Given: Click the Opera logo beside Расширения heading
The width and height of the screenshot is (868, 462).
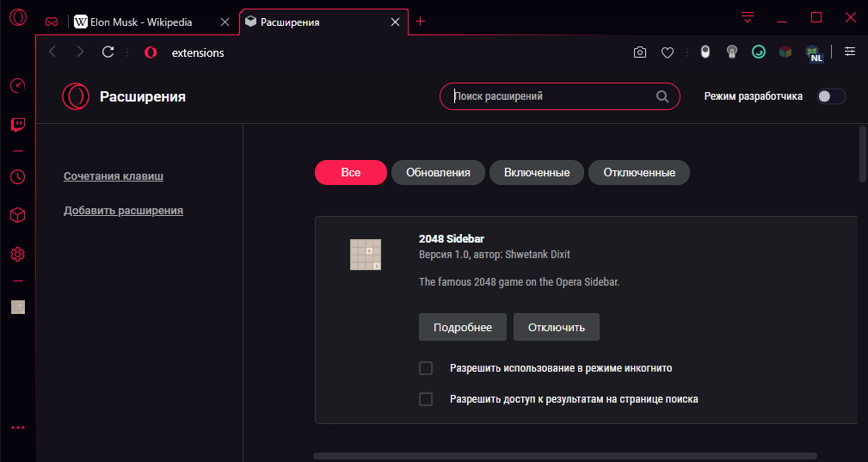Looking at the screenshot, I should click(x=76, y=96).
